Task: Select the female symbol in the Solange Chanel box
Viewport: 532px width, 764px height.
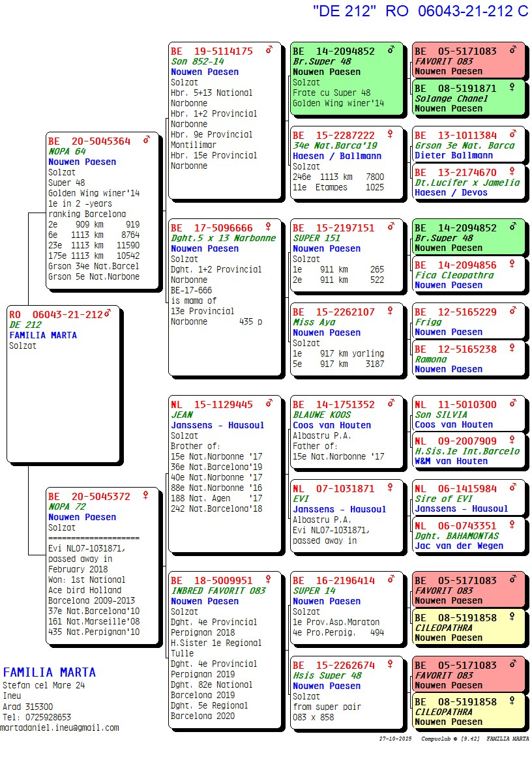Action: pyautogui.click(x=512, y=87)
